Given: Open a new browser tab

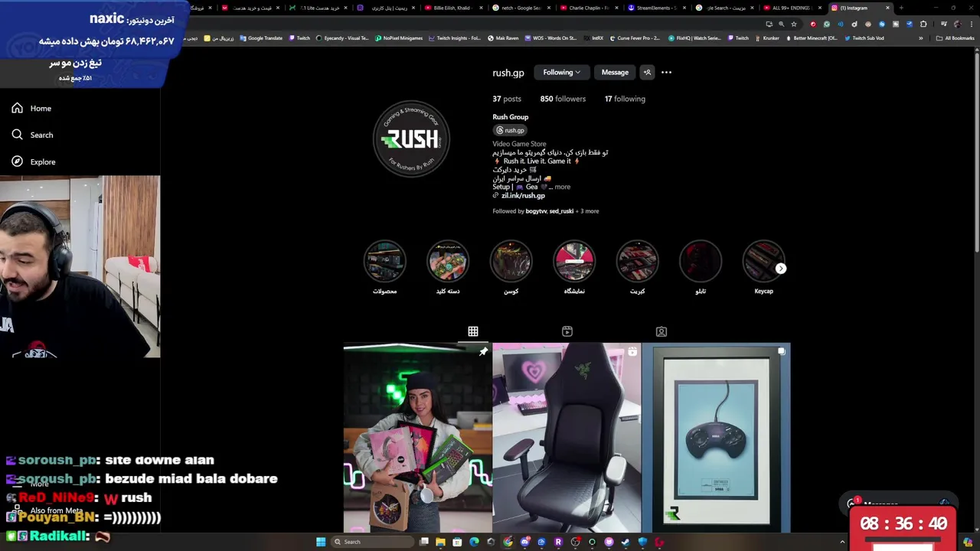Looking at the screenshot, I should pyautogui.click(x=901, y=8).
